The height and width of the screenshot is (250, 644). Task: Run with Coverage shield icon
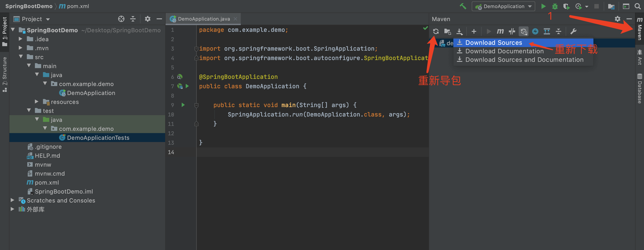pos(567,6)
